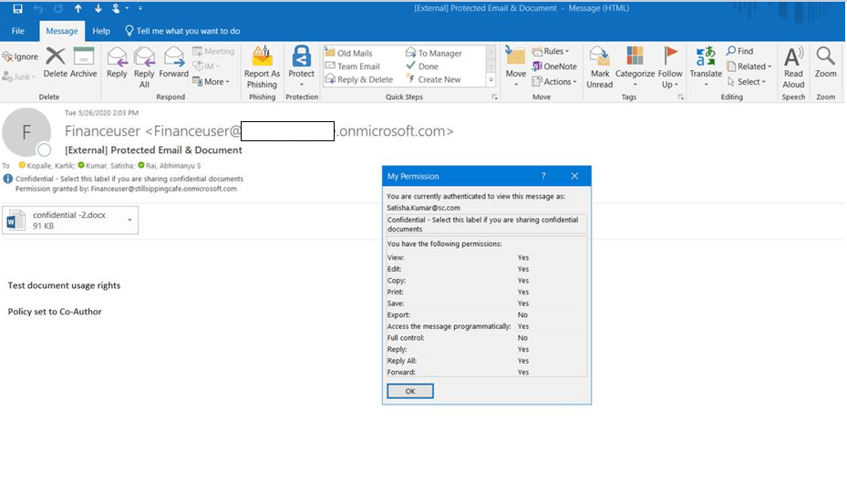
Task: Click OK in My Permission dialog
Action: coord(410,391)
